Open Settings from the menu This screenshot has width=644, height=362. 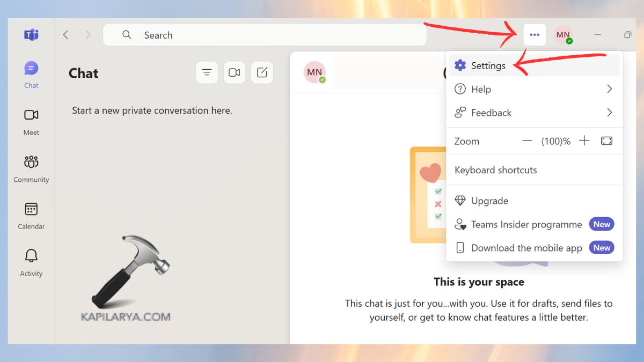488,65
